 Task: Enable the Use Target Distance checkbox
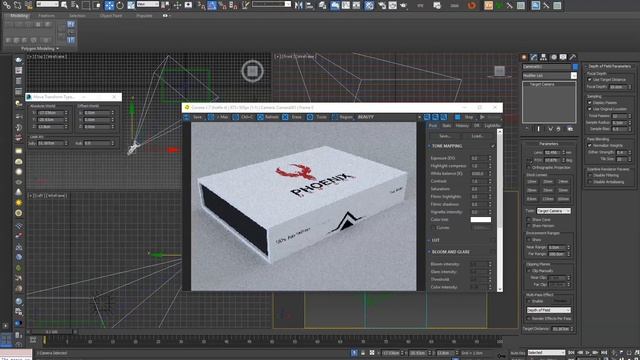coord(590,80)
